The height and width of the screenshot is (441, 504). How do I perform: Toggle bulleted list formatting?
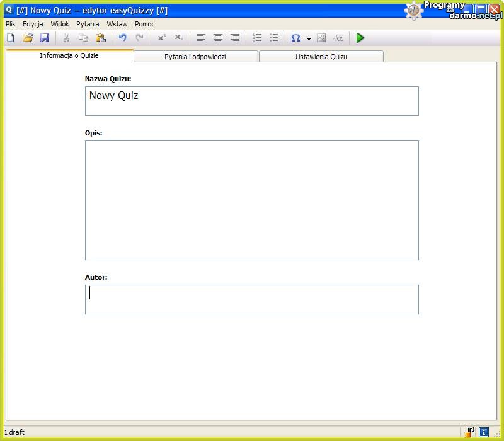pos(274,38)
